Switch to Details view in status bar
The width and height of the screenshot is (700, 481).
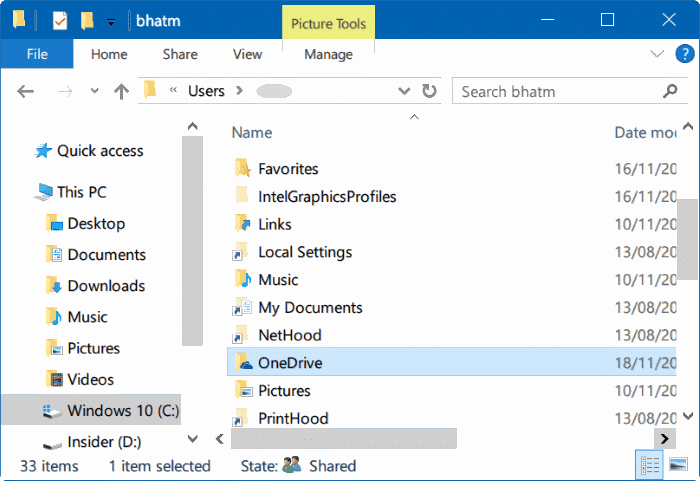point(649,465)
